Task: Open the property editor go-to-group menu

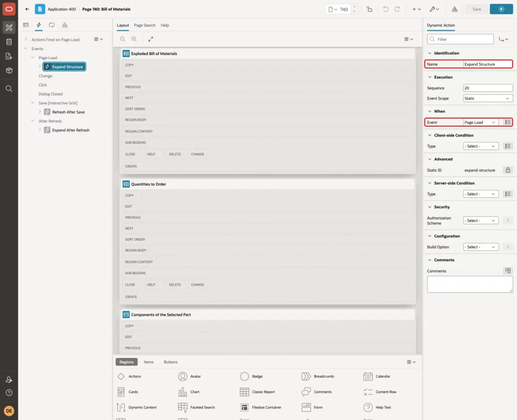Action: point(503,39)
